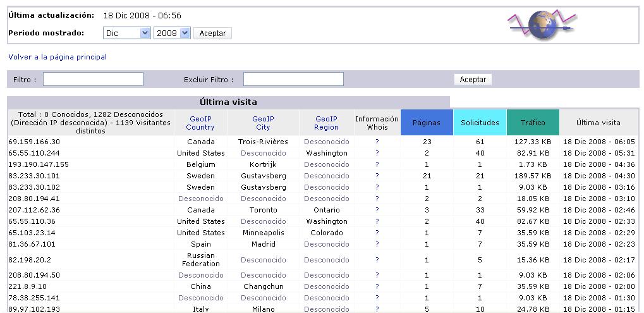Open the month dropdown showing Dic
644x313 pixels.
point(127,34)
